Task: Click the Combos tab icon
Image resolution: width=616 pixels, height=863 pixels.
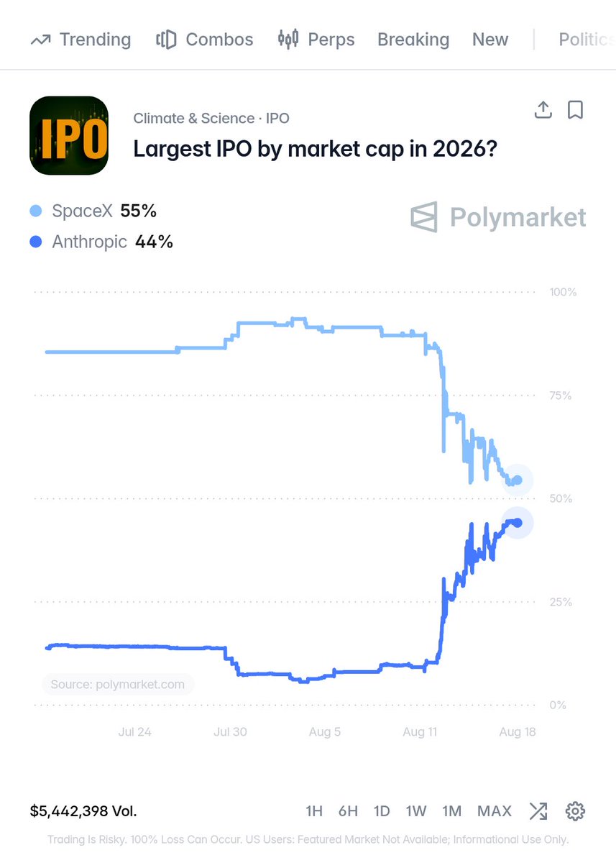Action: coord(166,40)
